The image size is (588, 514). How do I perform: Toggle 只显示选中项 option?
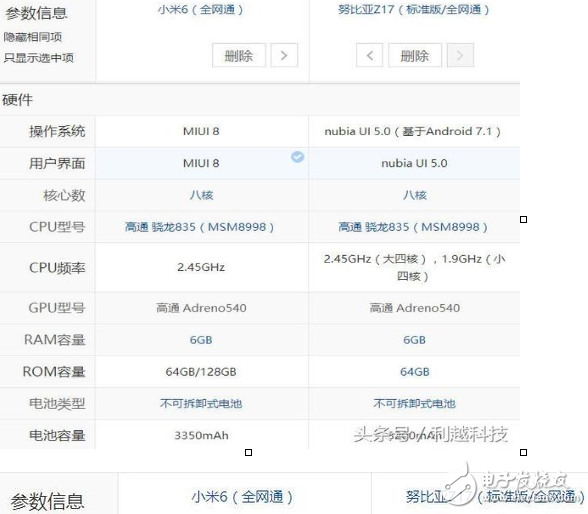pos(38,58)
